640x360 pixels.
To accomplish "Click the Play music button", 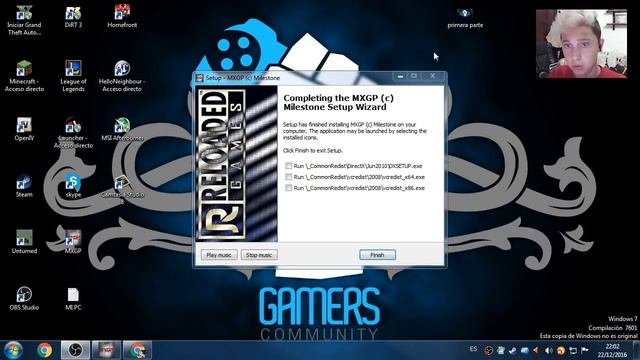I will (219, 255).
